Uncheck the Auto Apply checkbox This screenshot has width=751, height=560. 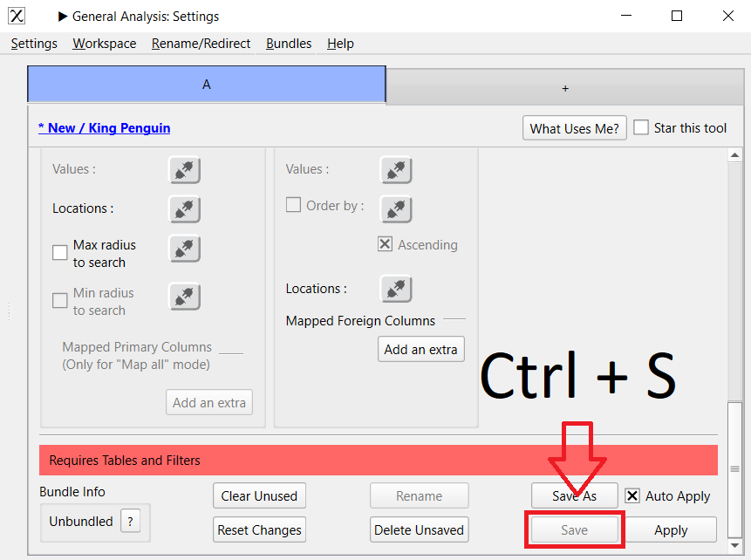(x=632, y=495)
